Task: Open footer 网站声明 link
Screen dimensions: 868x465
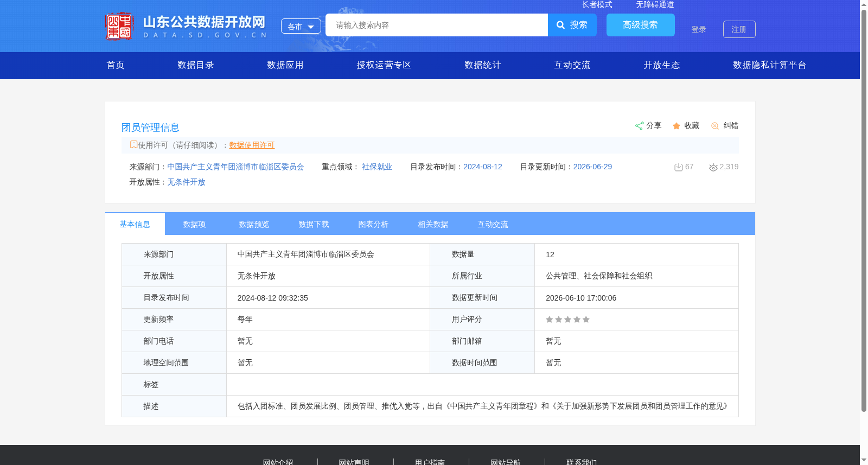Action: (354, 462)
